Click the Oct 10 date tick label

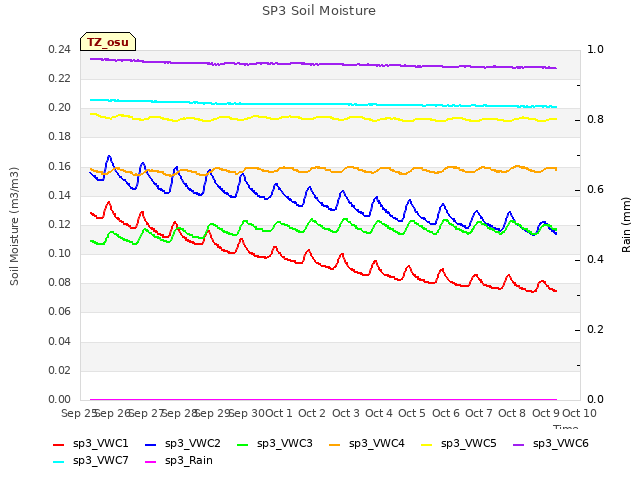(x=579, y=413)
